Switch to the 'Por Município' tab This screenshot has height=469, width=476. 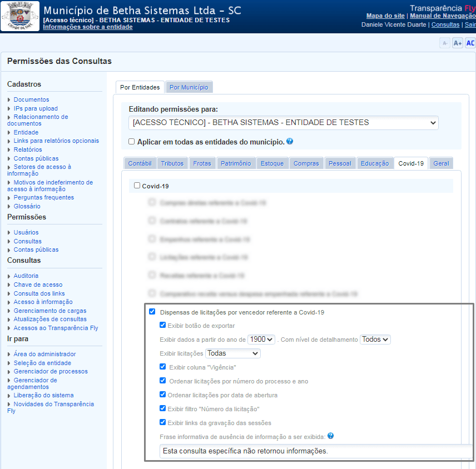click(x=189, y=87)
